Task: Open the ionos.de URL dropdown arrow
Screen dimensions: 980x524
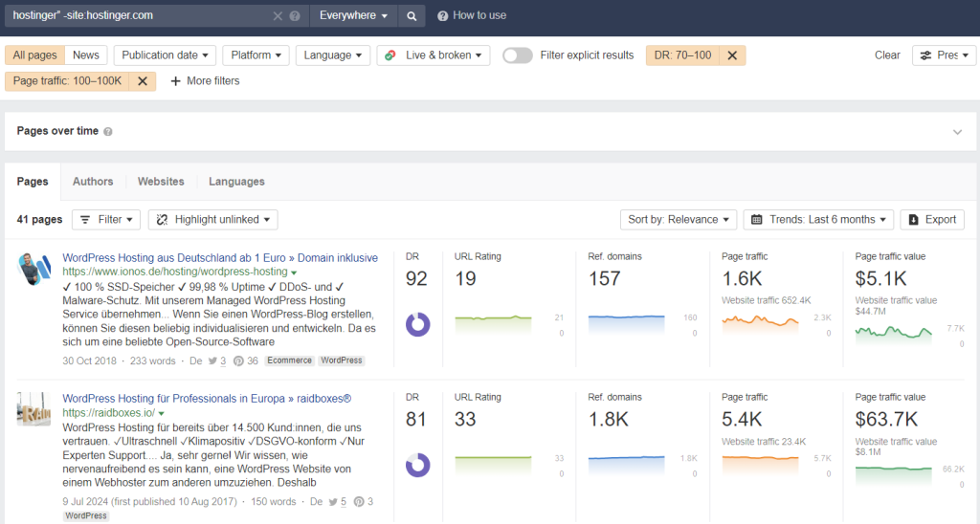Action: [x=294, y=273]
